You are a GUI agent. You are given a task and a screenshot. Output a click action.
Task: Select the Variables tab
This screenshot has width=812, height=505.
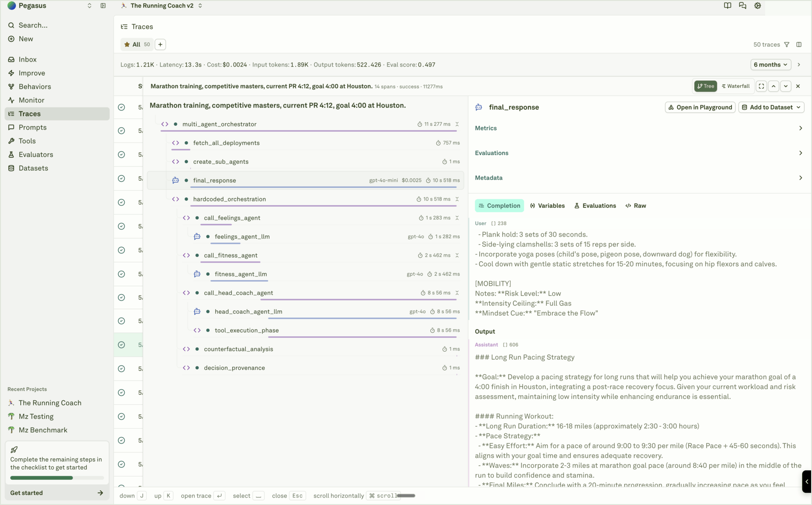coord(547,206)
